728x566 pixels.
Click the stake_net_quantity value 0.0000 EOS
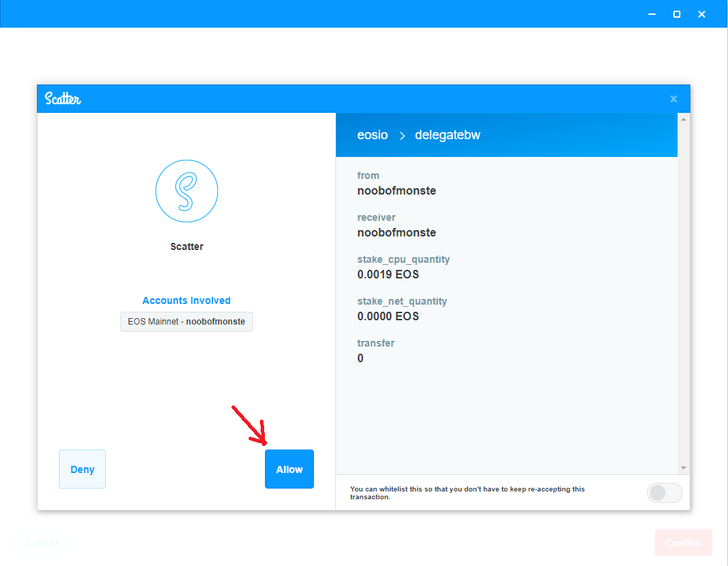pos(388,316)
